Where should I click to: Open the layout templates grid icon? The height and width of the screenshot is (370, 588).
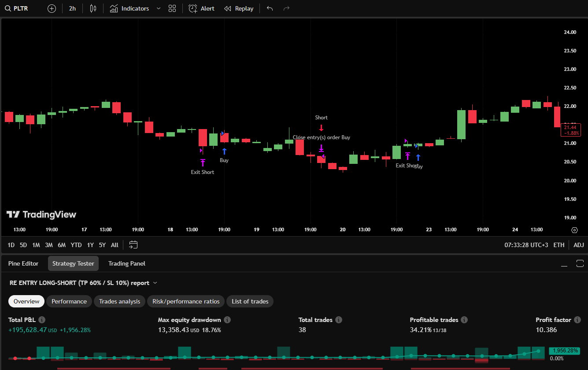(x=172, y=8)
